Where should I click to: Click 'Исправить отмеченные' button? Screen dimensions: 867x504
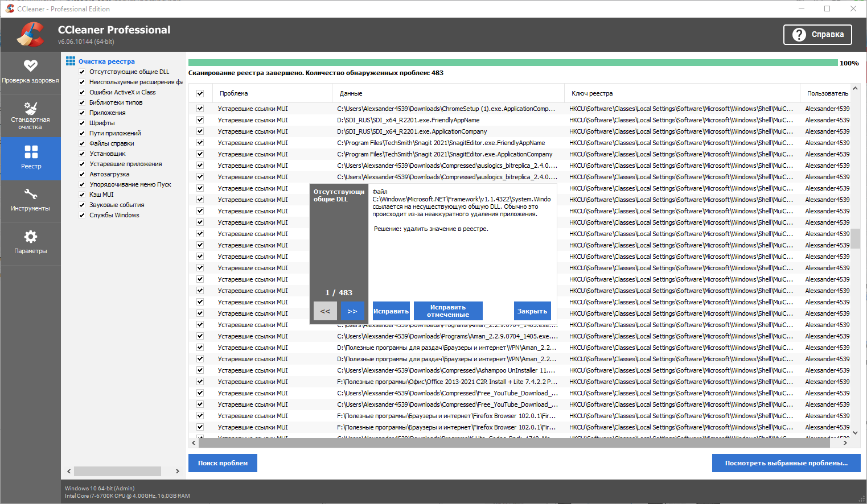[x=448, y=311]
